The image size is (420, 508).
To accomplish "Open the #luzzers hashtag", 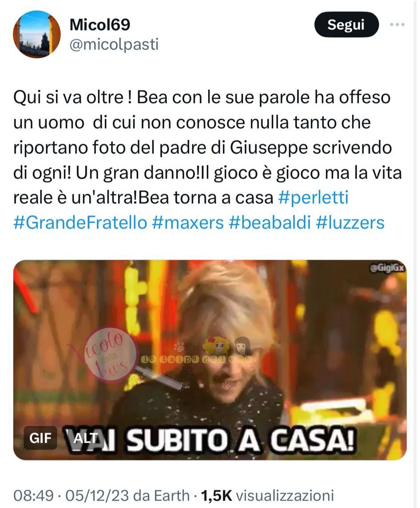I will click(350, 223).
